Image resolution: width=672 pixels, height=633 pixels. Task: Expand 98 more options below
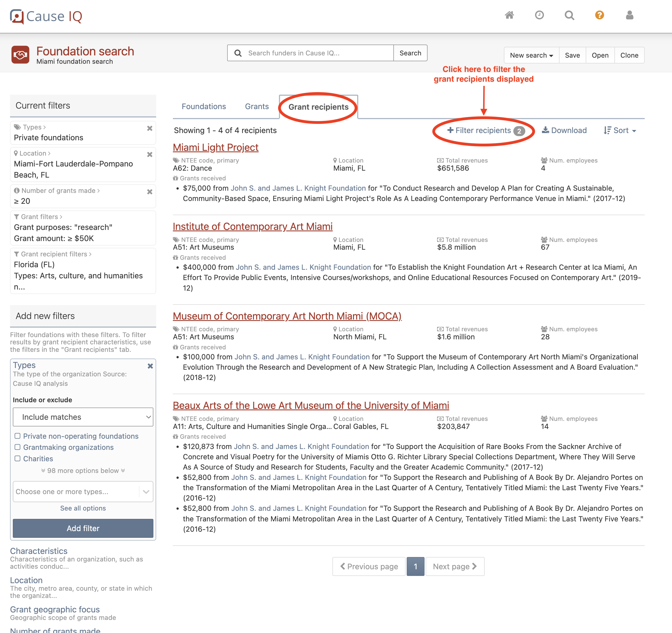pyautogui.click(x=83, y=470)
